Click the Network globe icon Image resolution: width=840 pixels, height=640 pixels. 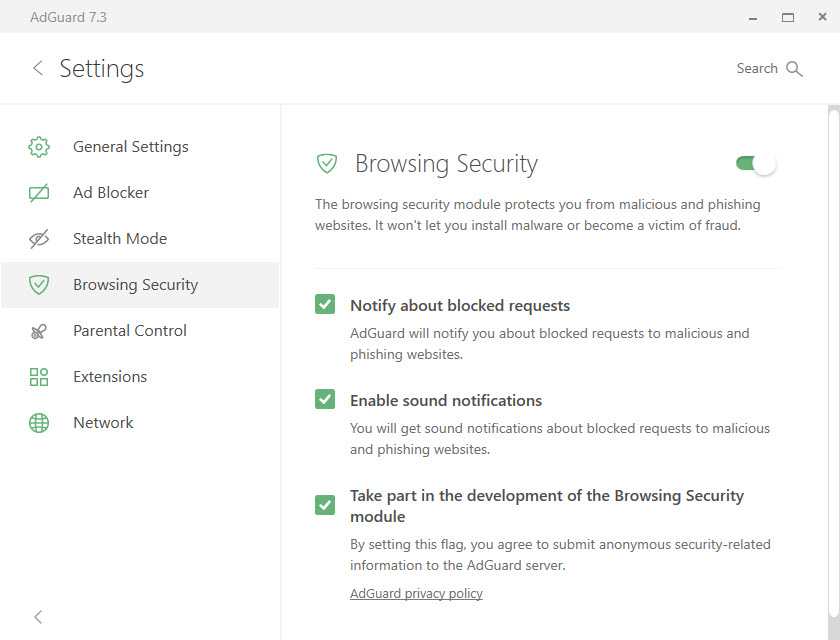(x=39, y=423)
